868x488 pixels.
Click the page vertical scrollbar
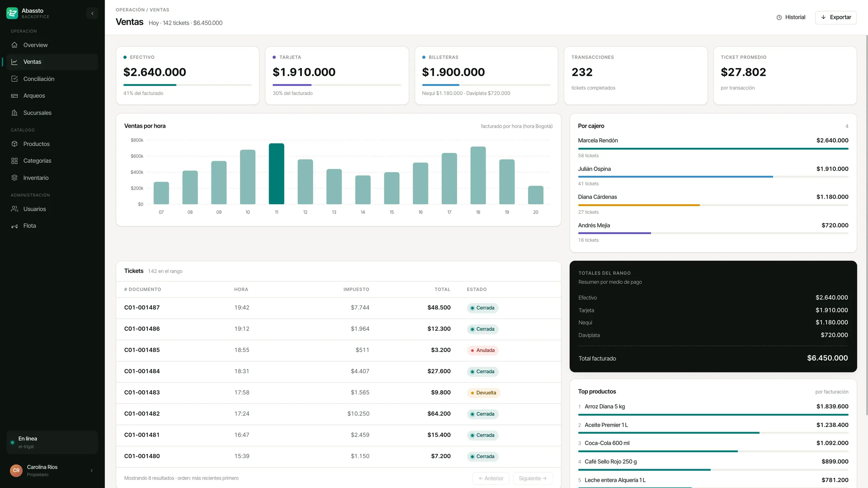click(866, 225)
